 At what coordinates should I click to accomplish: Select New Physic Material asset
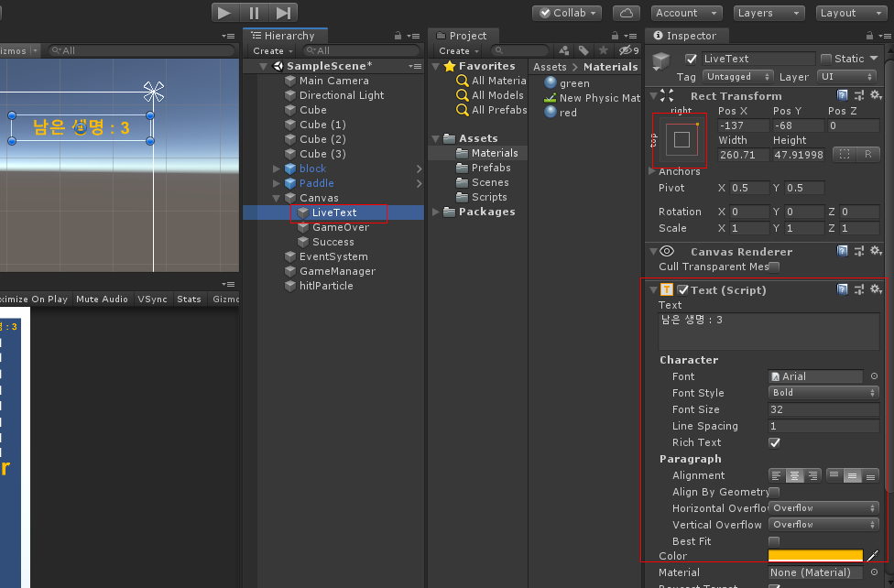click(x=599, y=98)
